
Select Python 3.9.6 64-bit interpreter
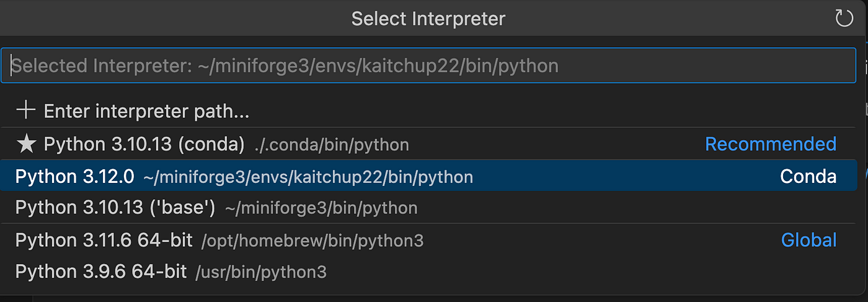coord(428,272)
